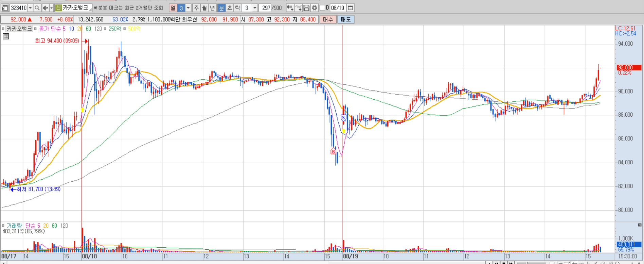
Task: Click the red B buy marker on the chart
Action: point(333,151)
